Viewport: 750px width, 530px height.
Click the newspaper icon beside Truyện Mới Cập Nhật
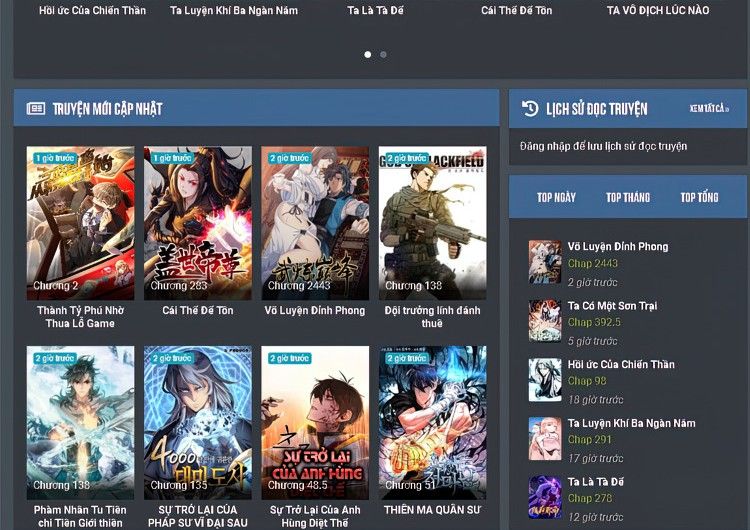coord(36,109)
